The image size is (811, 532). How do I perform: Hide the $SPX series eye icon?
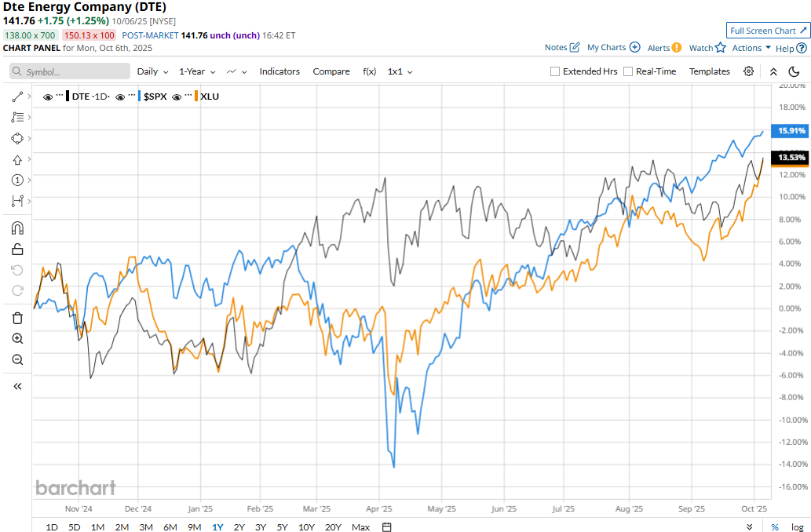(120, 97)
